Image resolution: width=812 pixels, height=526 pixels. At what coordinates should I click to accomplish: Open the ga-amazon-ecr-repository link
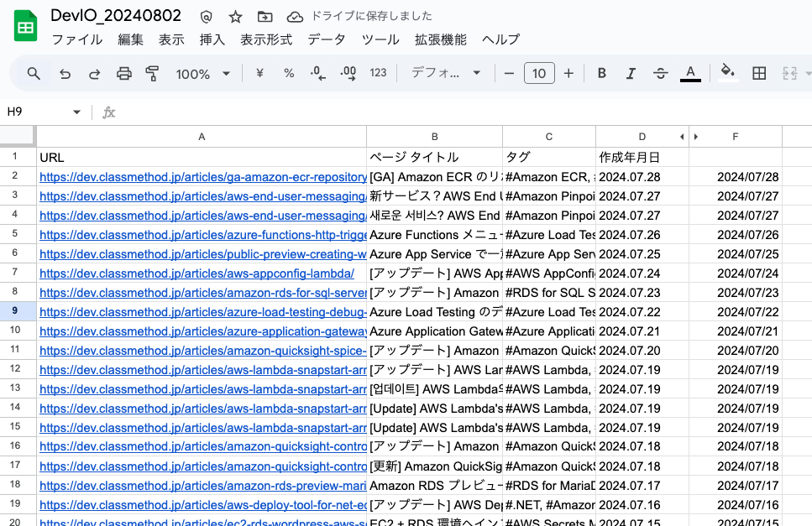coord(203,177)
